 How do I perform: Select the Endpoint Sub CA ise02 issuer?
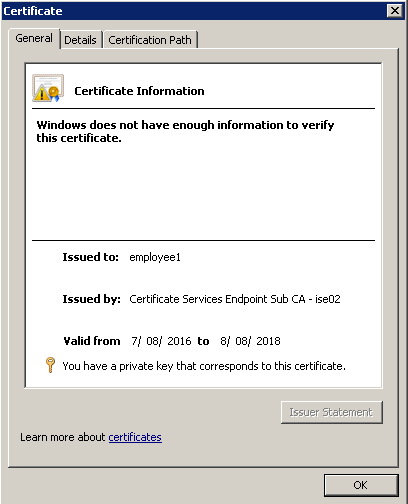(x=235, y=299)
